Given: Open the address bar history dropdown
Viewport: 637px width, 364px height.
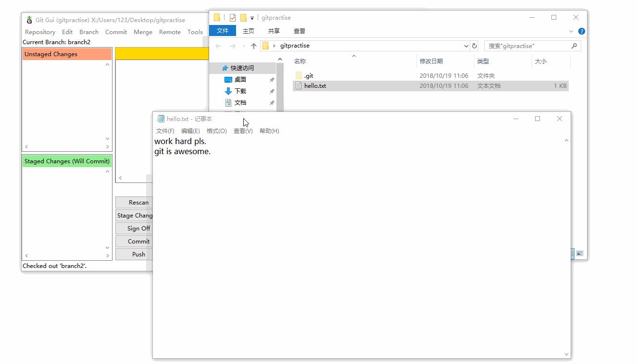Looking at the screenshot, I should [466, 46].
